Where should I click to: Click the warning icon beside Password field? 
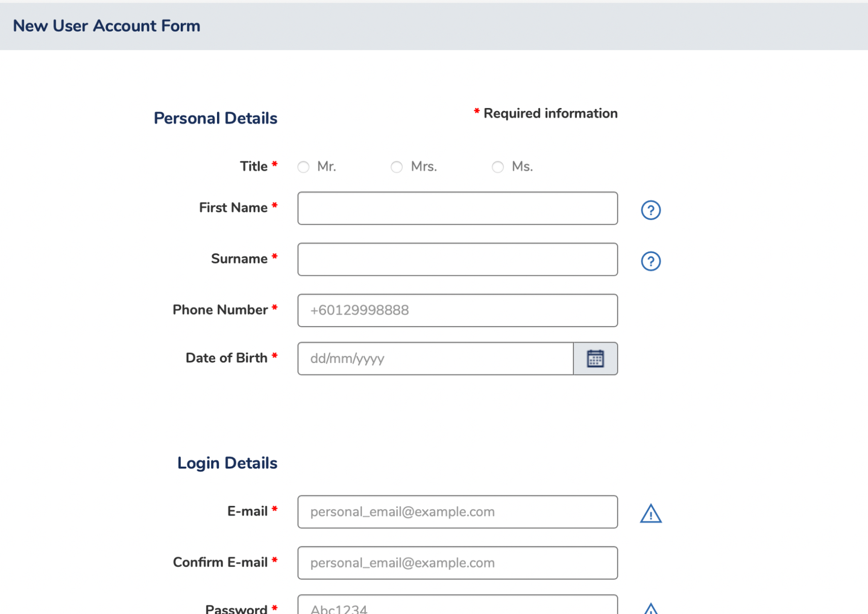click(x=650, y=609)
